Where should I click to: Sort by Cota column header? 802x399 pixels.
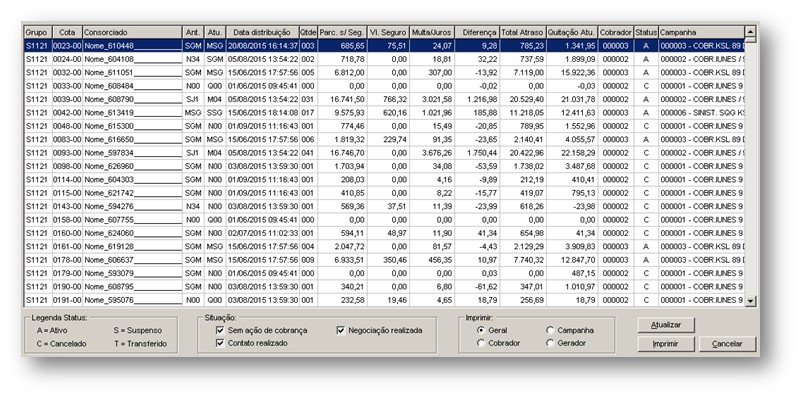(67, 32)
